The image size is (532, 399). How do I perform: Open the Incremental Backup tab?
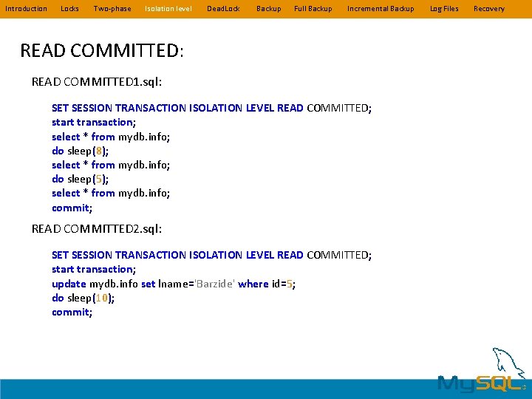[x=381, y=9]
